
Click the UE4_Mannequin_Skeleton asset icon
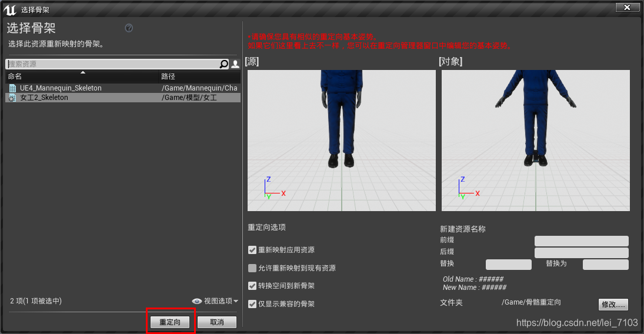pyautogui.click(x=12, y=88)
